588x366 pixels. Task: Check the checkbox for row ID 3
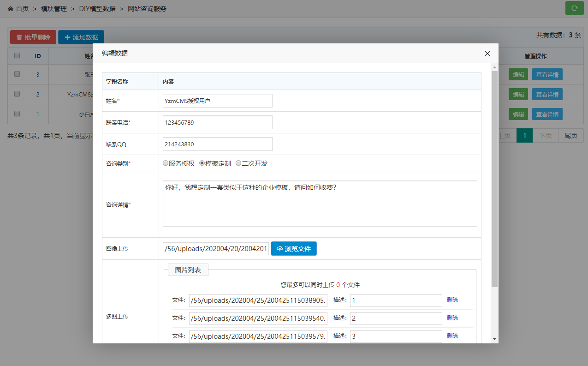[17, 74]
